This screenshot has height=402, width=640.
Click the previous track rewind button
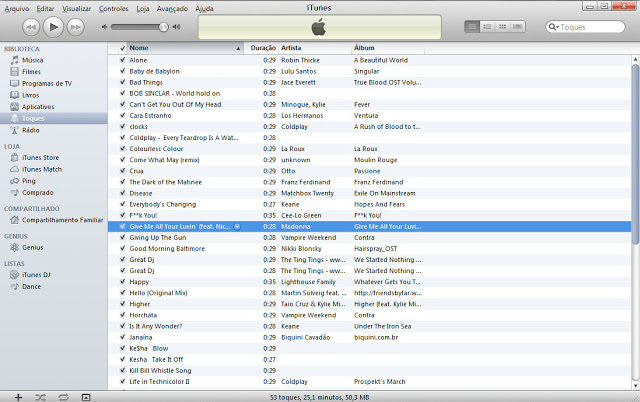point(31,26)
